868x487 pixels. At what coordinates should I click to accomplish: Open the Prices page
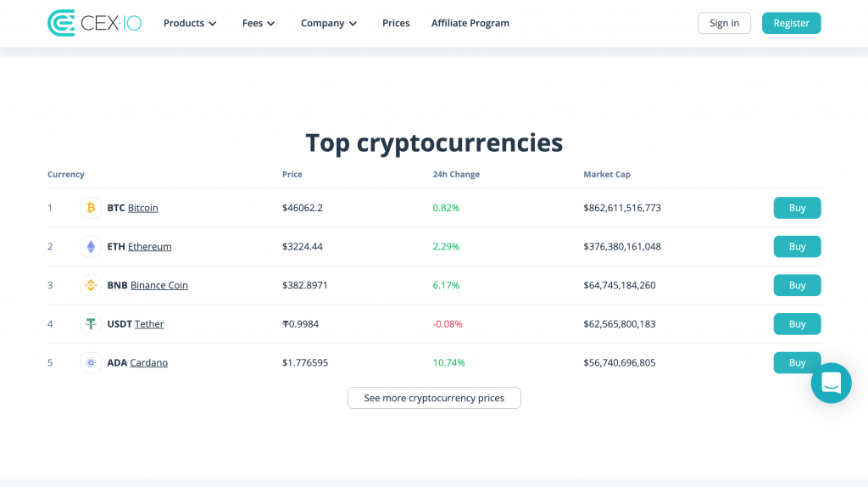[396, 23]
